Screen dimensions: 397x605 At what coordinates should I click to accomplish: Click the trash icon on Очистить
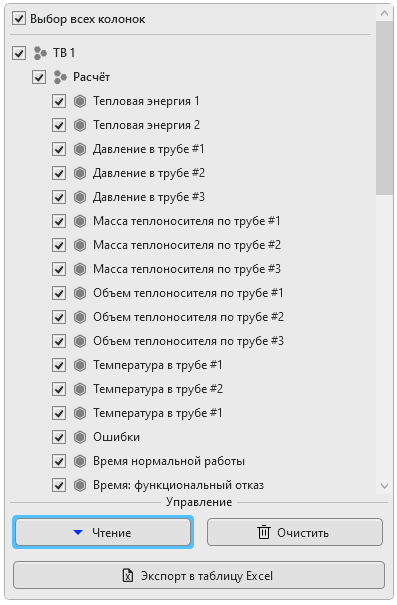(x=264, y=532)
